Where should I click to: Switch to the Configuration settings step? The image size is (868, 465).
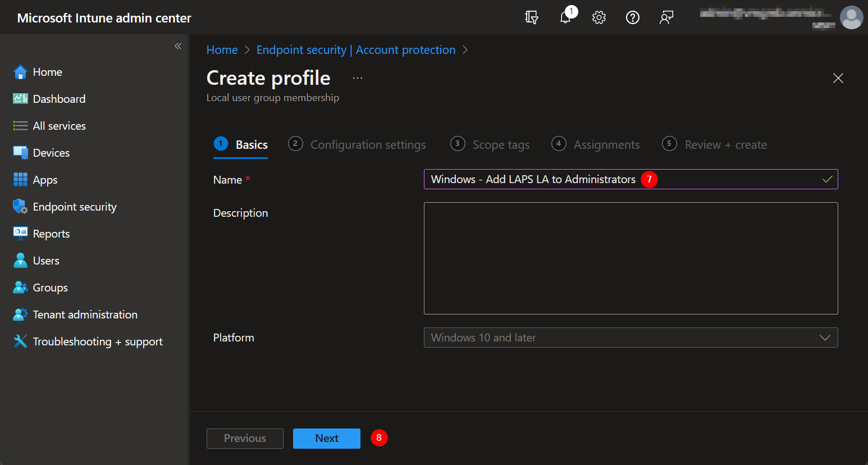tap(368, 145)
